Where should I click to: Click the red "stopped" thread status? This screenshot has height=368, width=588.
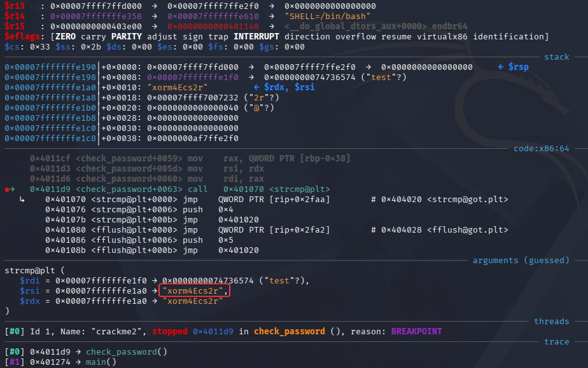pyautogui.click(x=169, y=331)
